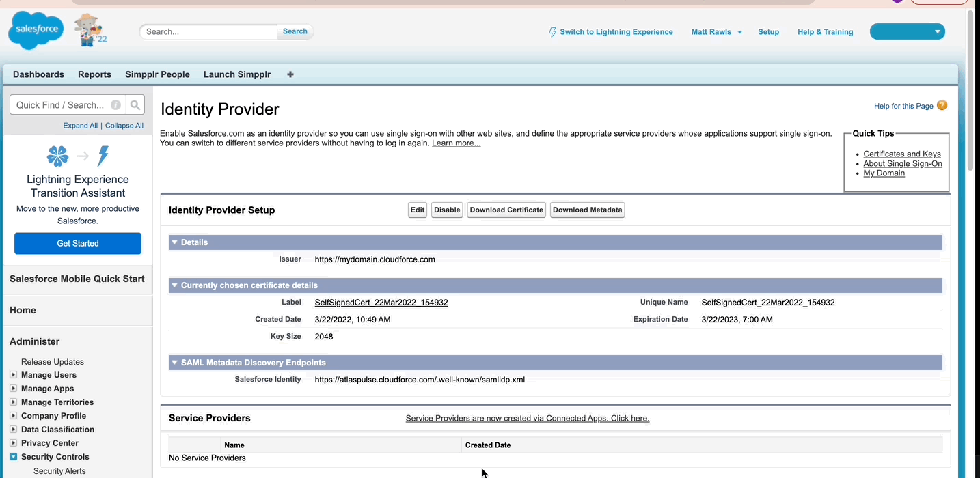Open Privacy Center settings
This screenshot has width=980, height=478.
(x=50, y=443)
